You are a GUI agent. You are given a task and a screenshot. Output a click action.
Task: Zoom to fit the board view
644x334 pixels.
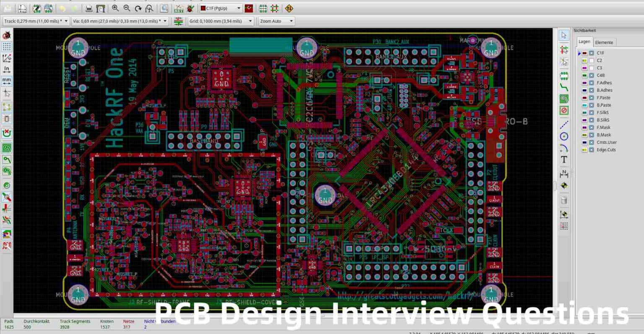[x=149, y=8]
